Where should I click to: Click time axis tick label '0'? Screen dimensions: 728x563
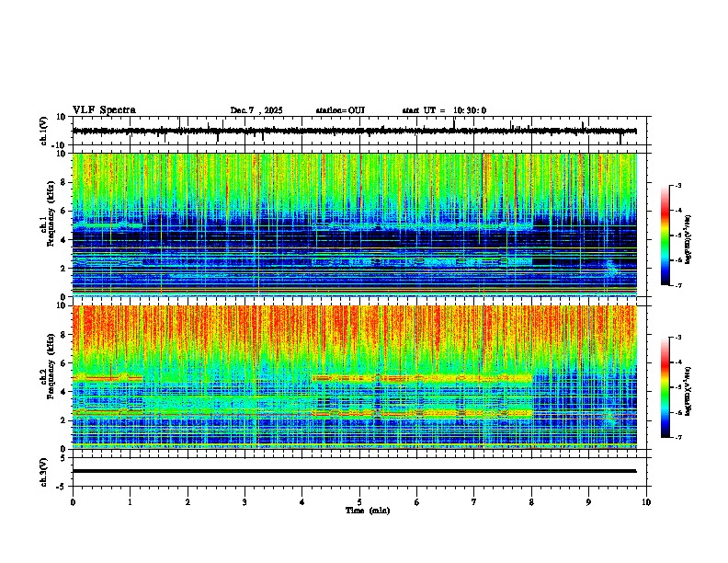tap(73, 502)
